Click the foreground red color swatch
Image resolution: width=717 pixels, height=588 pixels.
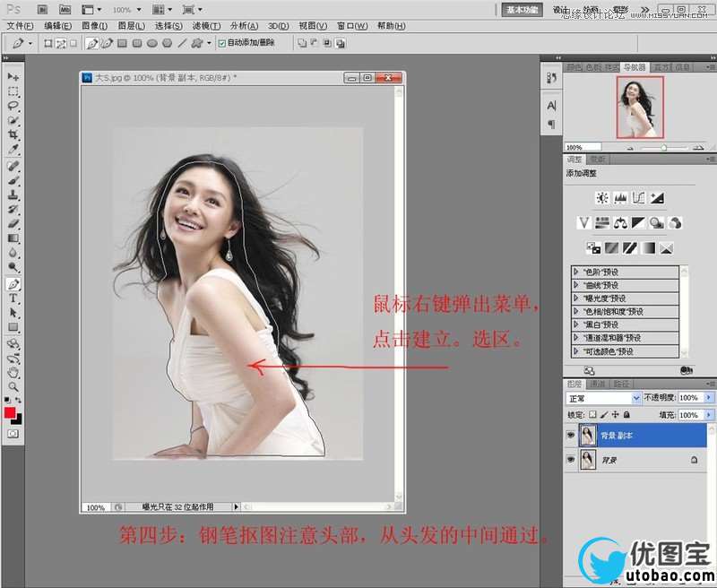[x=10, y=413]
